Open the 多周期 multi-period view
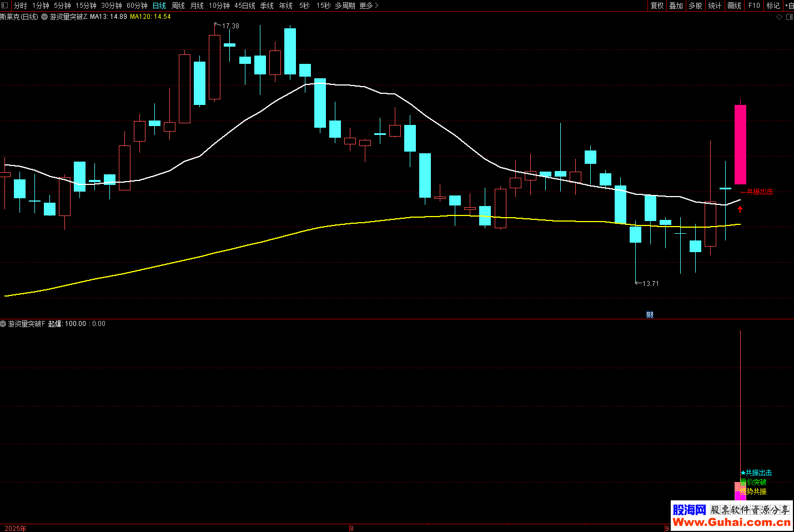794x532 pixels. (x=345, y=6)
